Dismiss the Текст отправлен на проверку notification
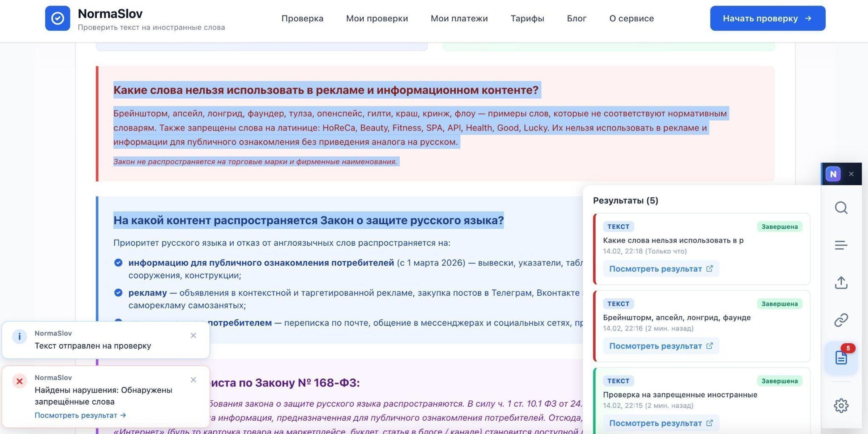Screen dimensions: 868x434 click(x=193, y=336)
